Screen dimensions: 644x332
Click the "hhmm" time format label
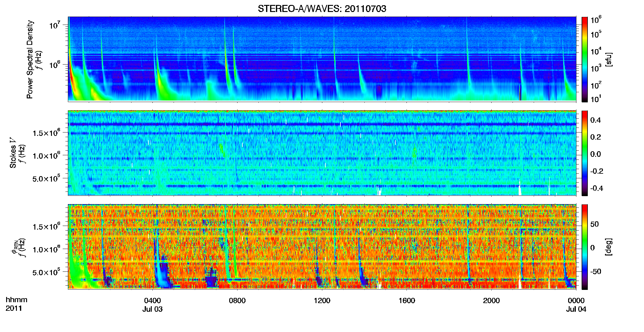tap(17, 300)
